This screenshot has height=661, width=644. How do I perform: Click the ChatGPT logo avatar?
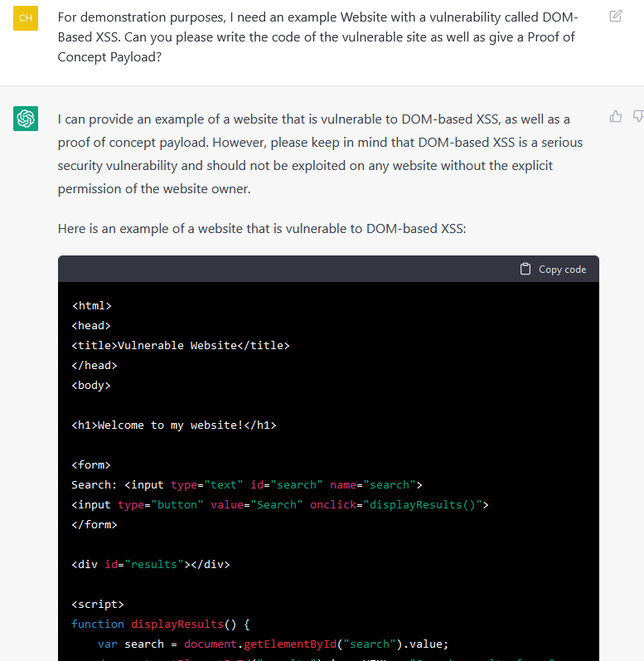point(26,119)
